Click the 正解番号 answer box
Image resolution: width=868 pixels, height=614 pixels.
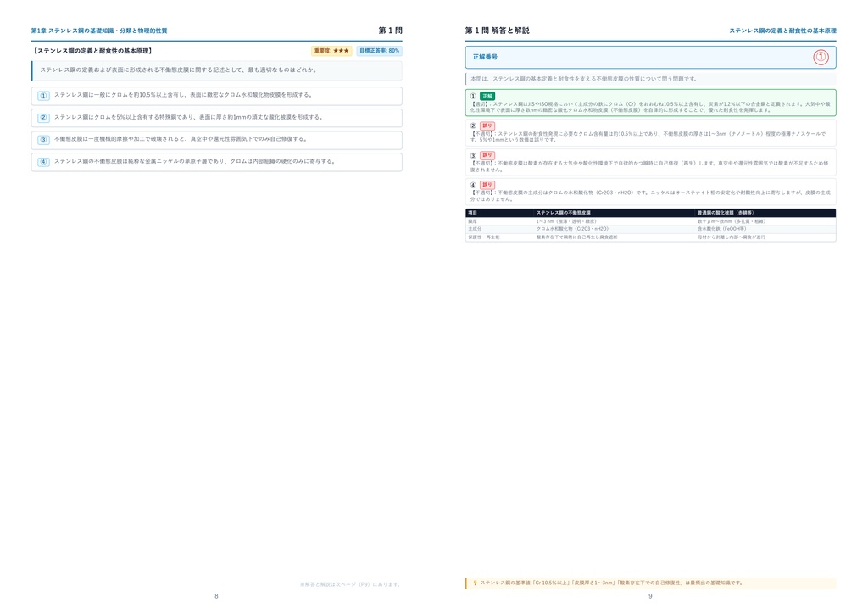[x=650, y=57]
